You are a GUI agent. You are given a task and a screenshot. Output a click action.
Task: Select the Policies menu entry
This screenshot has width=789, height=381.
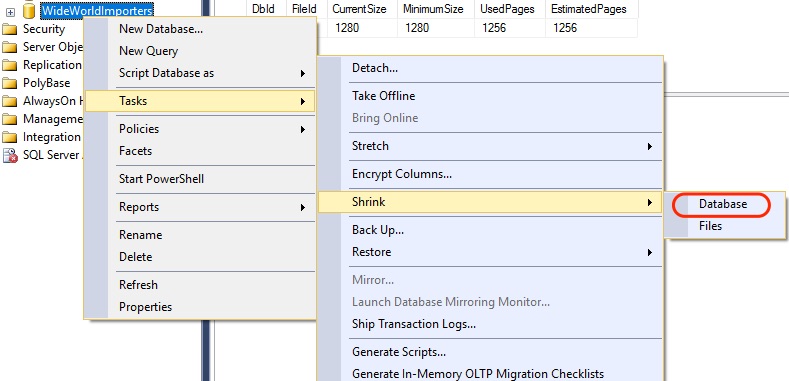139,129
